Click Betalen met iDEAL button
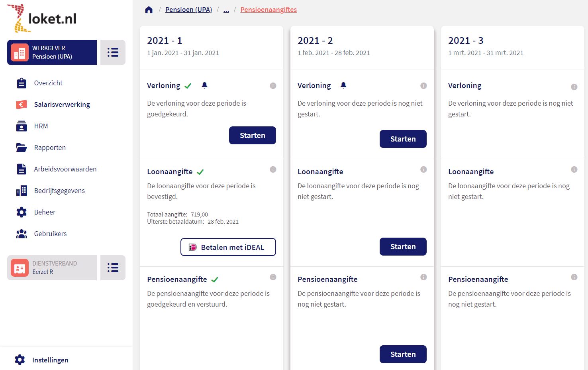This screenshot has width=588, height=370. pos(228,247)
